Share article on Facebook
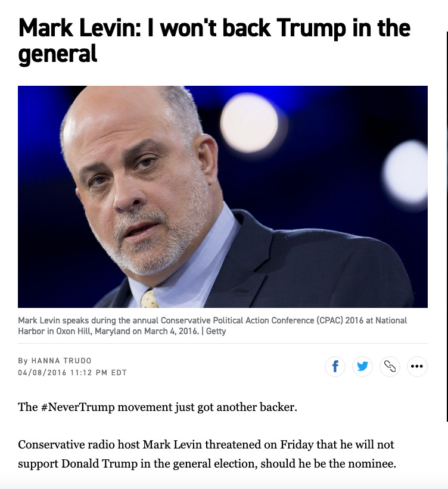Screen dimensions: 448x489 (335, 366)
